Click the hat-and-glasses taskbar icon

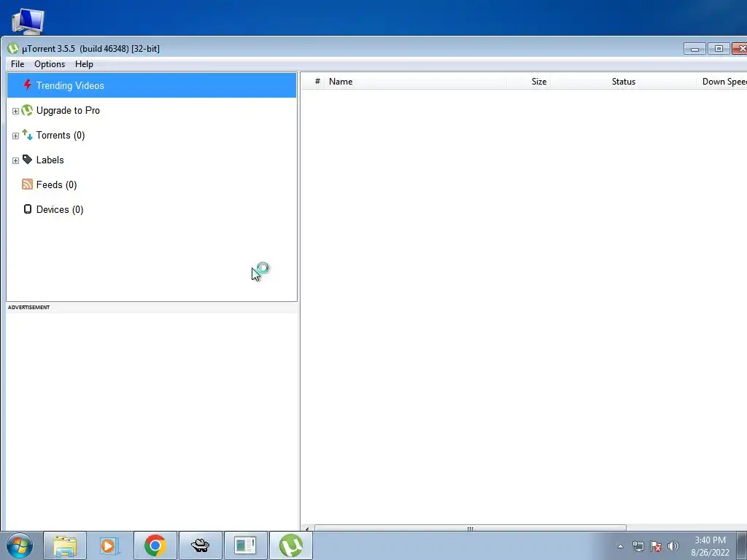click(x=200, y=545)
